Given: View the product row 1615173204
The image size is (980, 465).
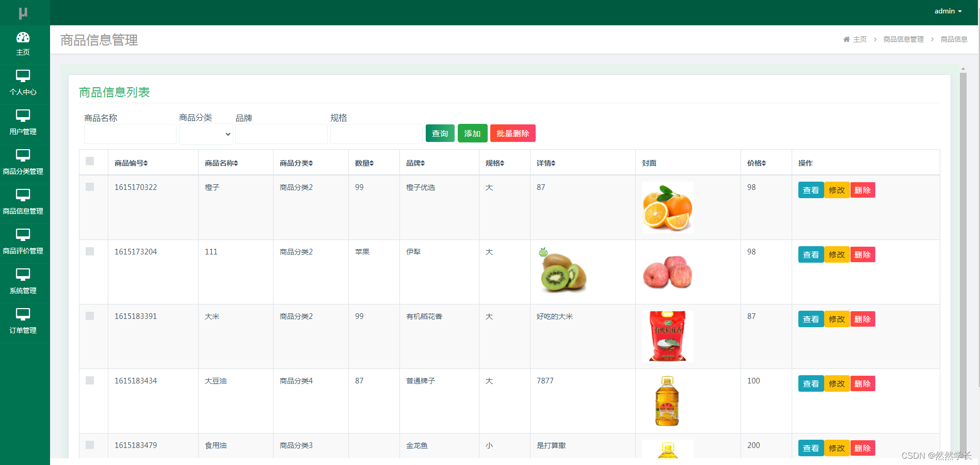Looking at the screenshot, I should (x=811, y=254).
